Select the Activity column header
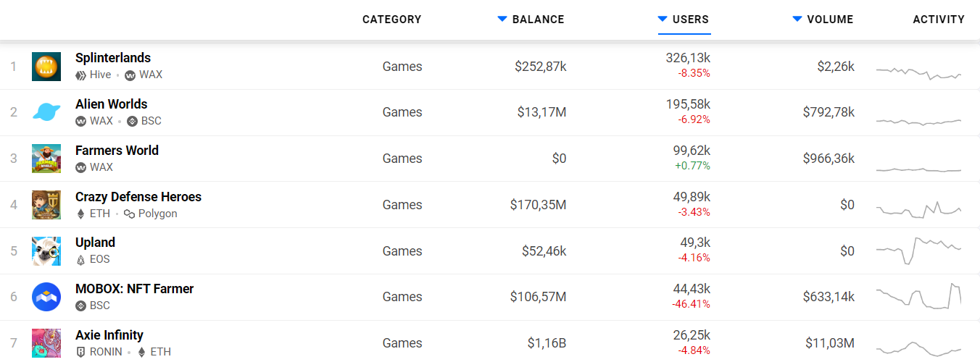Screen dimensions: 980x362 click(x=939, y=20)
